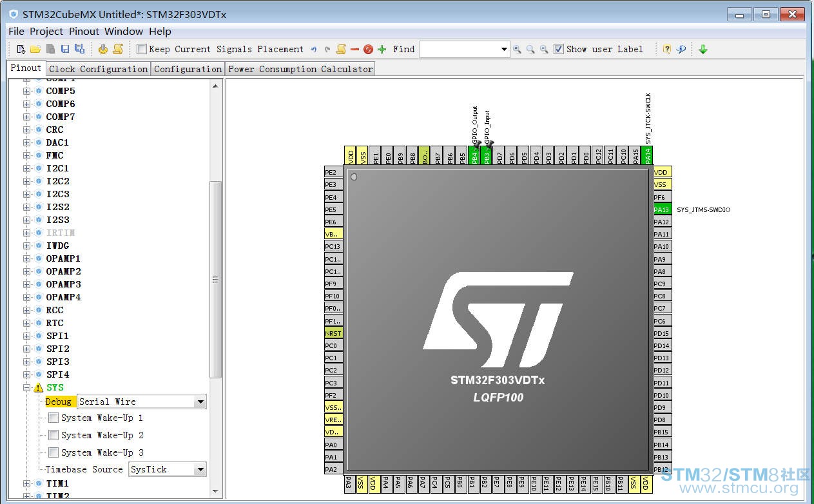Click the zoom in magnifier icon
814x504 pixels.
coord(517,49)
